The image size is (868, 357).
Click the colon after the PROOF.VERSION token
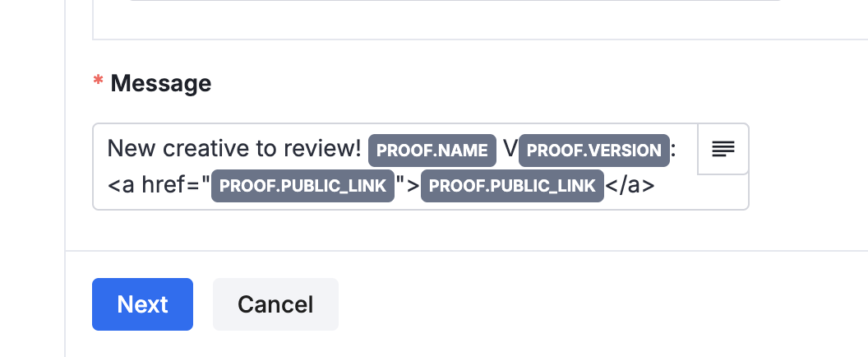pos(673,149)
